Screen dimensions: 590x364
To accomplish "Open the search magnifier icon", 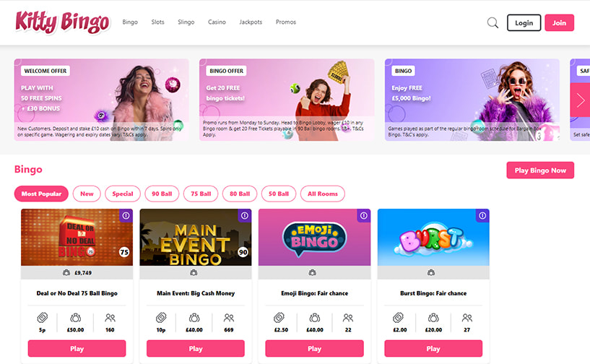I will click(493, 23).
